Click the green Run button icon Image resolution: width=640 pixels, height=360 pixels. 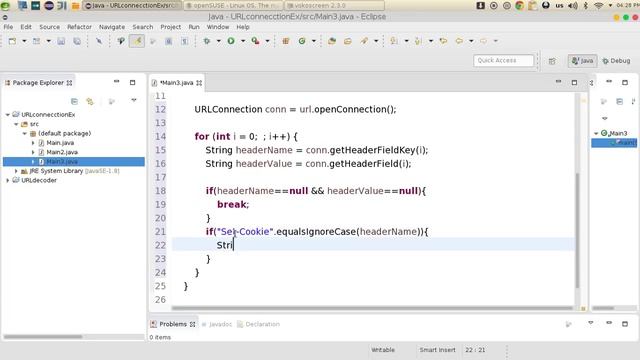(231, 41)
